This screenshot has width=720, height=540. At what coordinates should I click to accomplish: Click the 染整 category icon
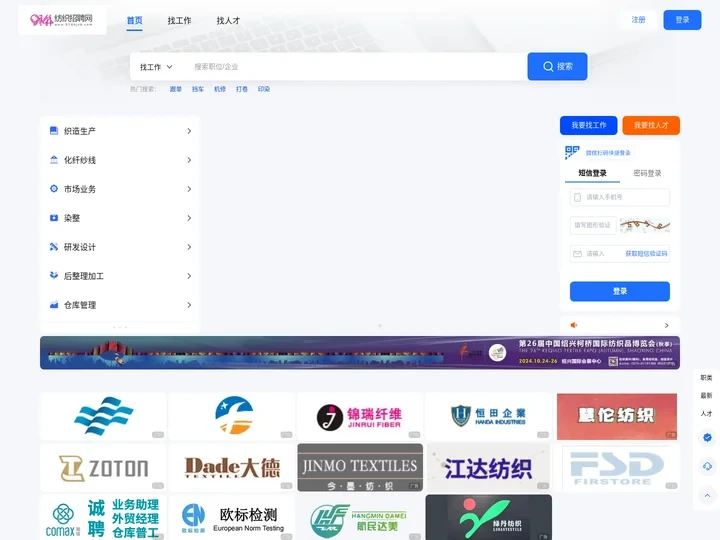pos(54,218)
